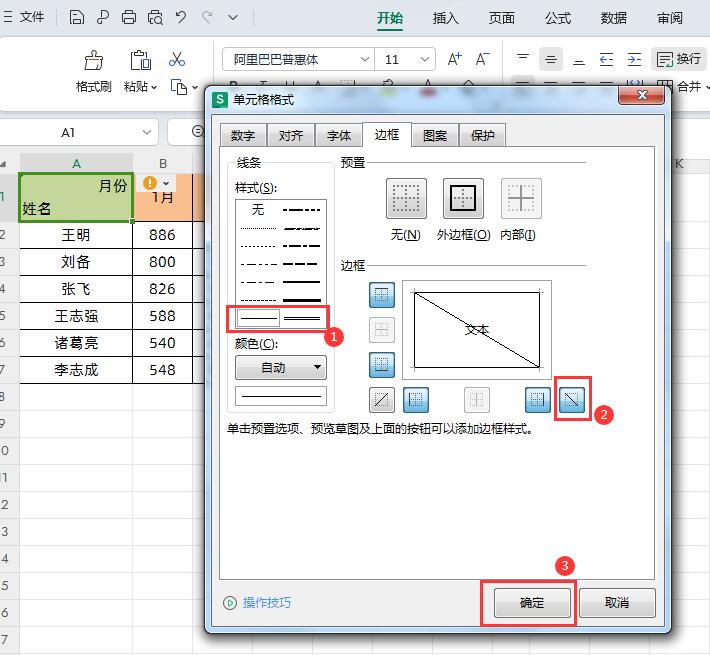Click the diagonal-down border button
Image resolution: width=710 pixels, height=655 pixels.
point(573,400)
